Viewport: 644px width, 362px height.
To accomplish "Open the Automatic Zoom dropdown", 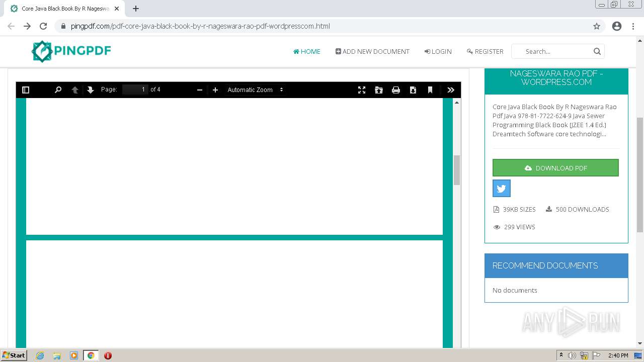I will [256, 90].
